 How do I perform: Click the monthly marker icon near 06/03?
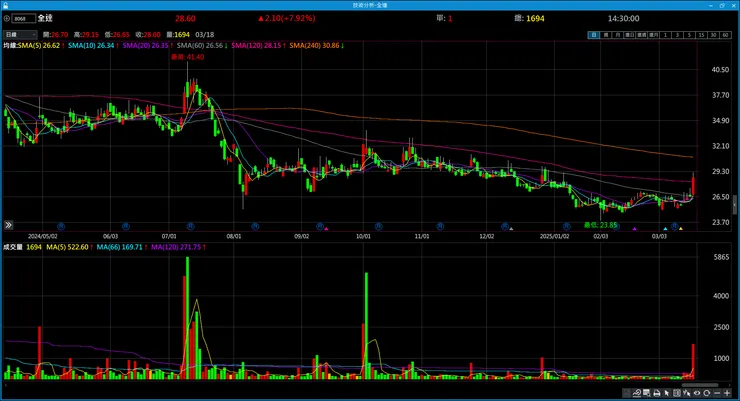coord(126,227)
